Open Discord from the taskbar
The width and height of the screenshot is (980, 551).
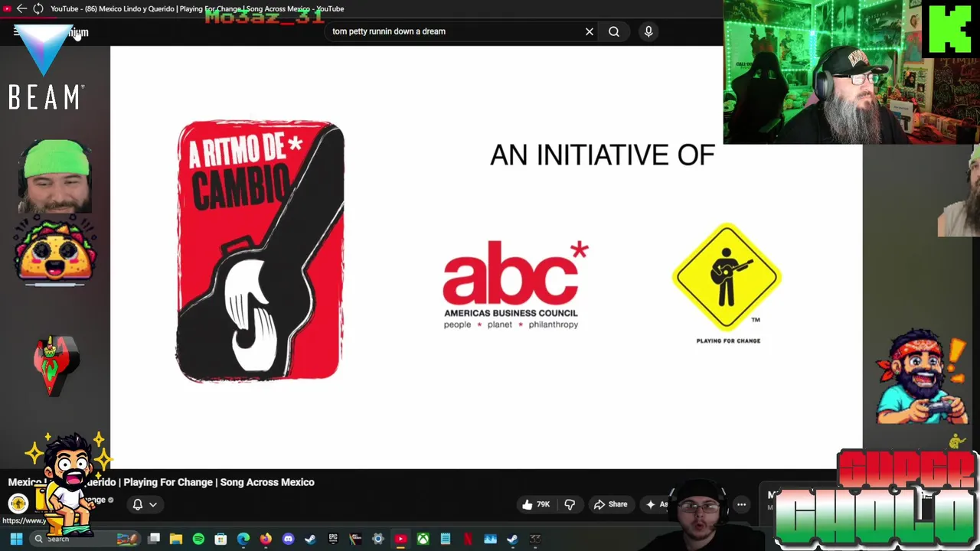288,539
